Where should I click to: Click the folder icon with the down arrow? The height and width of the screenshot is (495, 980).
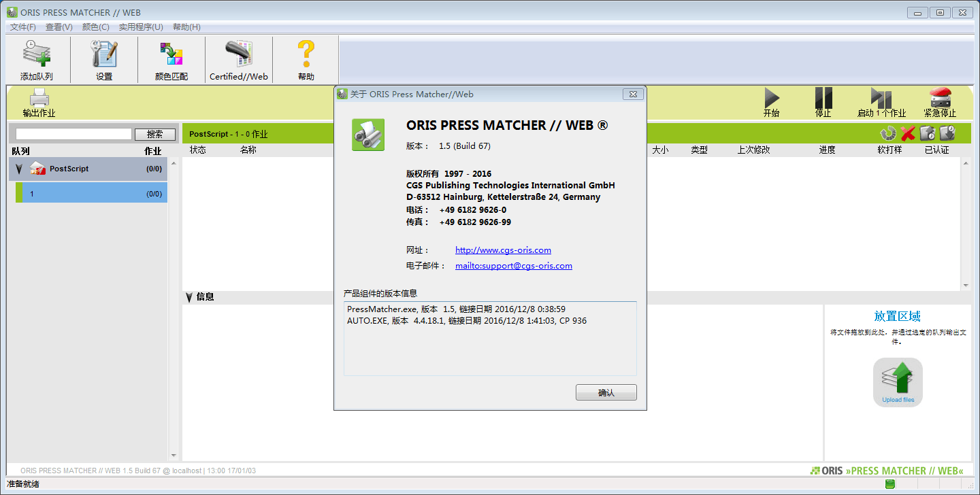coord(947,133)
